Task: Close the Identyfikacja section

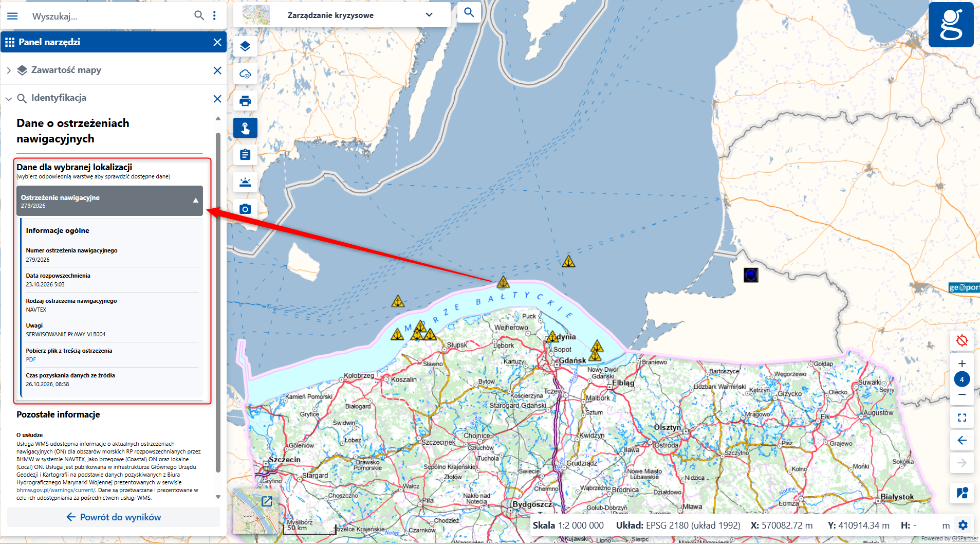Action: [217, 99]
